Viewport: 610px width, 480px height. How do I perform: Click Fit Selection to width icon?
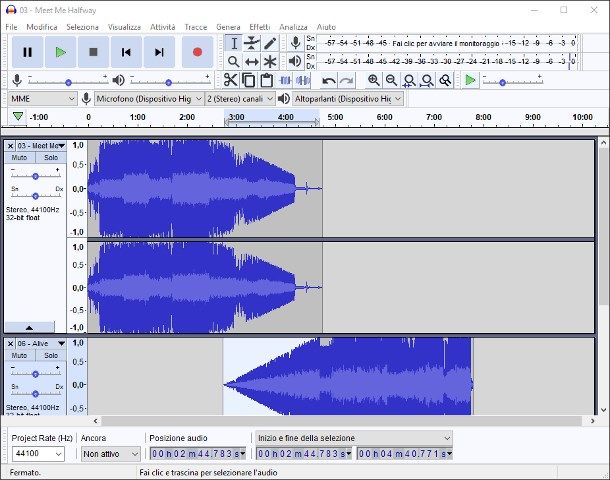click(x=409, y=80)
